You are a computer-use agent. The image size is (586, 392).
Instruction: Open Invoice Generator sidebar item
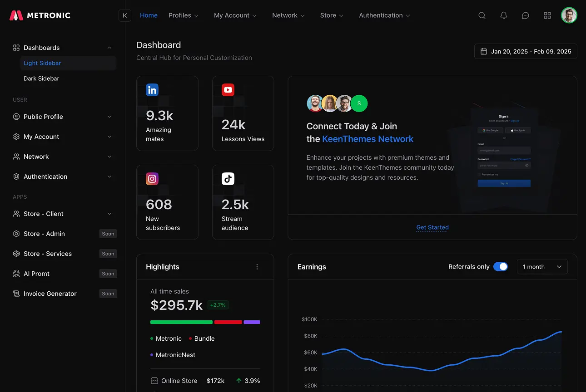(x=65, y=294)
